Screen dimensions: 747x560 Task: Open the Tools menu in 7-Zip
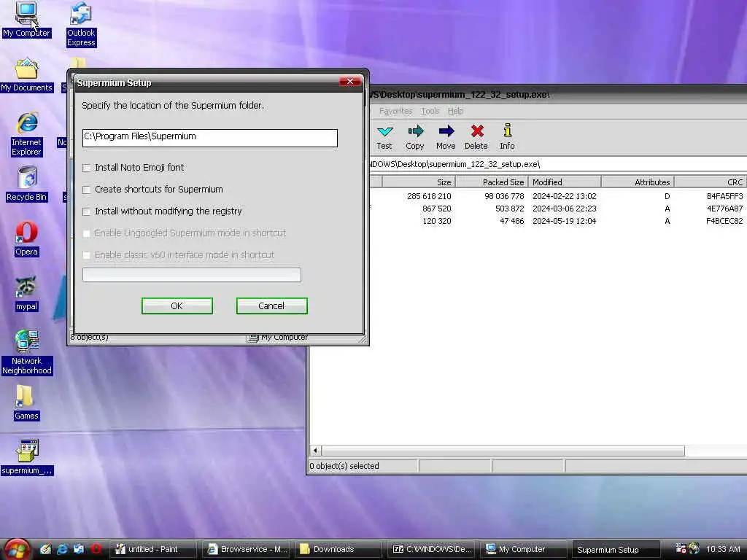point(430,111)
